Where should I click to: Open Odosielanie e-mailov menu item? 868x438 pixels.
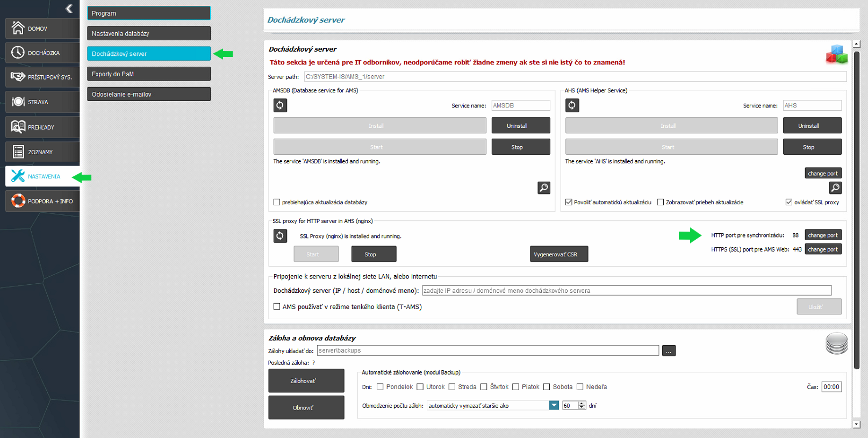(149, 94)
